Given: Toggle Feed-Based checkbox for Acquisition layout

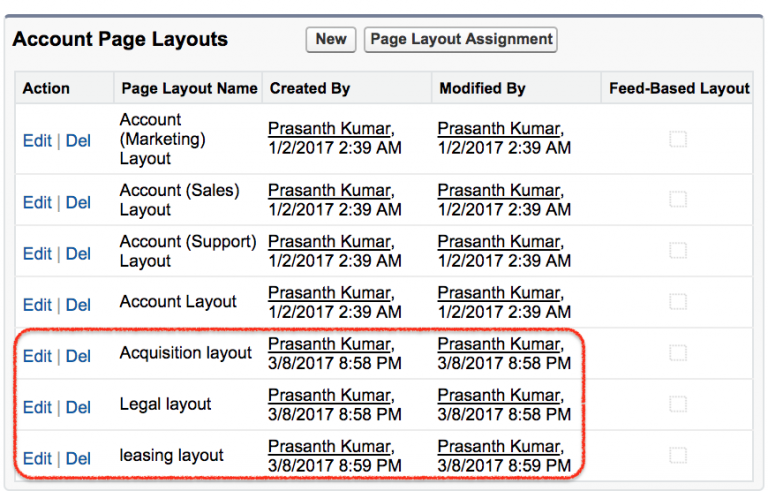Looking at the screenshot, I should tap(678, 353).
